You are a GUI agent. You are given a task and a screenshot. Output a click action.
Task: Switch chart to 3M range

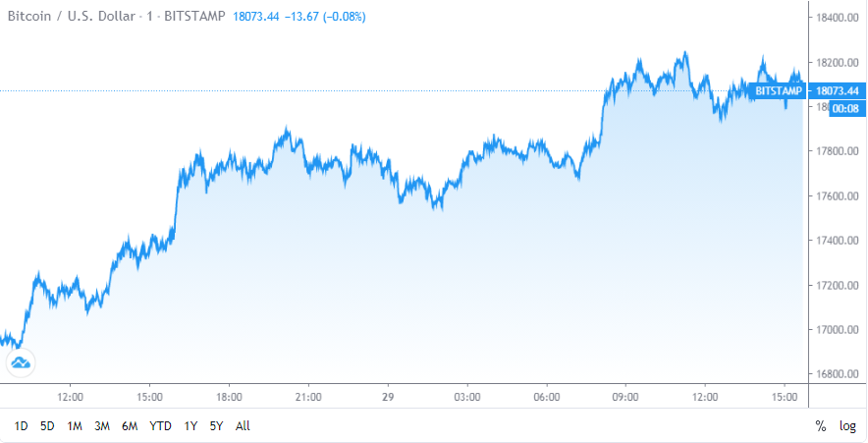coord(102,426)
